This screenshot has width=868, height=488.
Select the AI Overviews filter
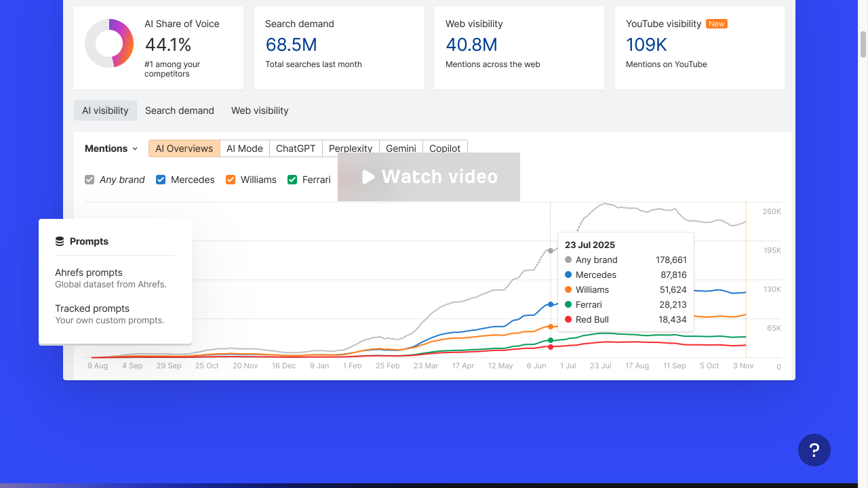(x=184, y=148)
